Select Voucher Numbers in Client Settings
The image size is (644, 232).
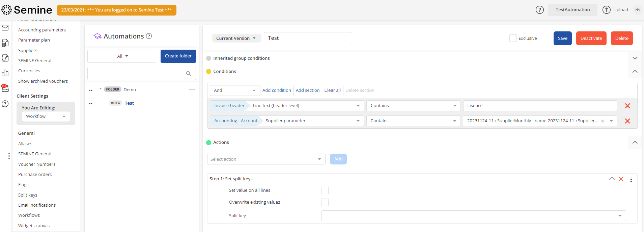[x=37, y=164]
